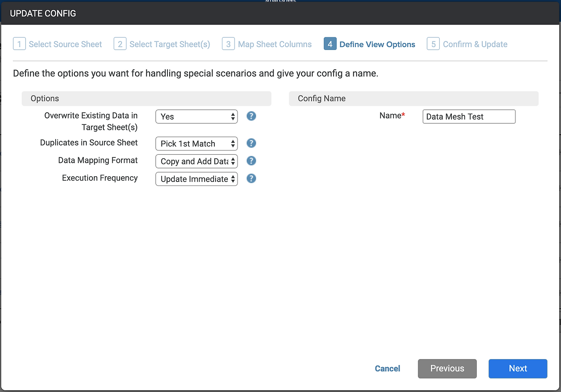This screenshot has width=561, height=392.
Task: Expand the Execution Frequency dropdown
Action: [x=196, y=179]
